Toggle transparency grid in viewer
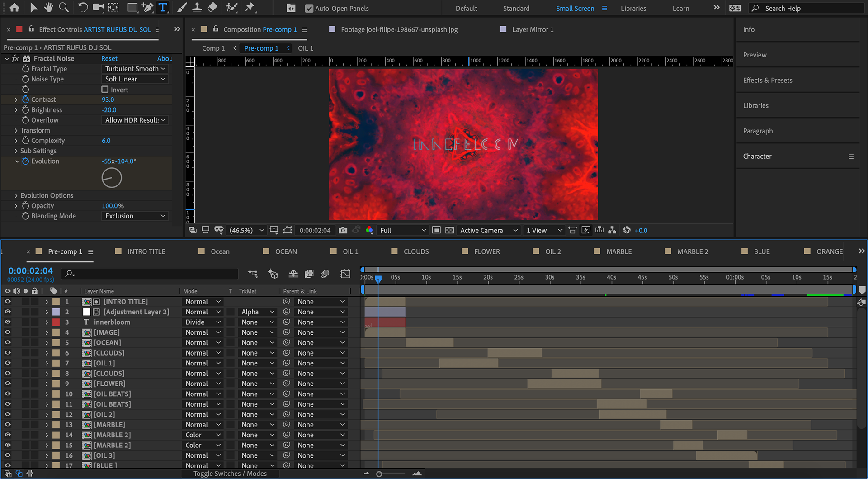The image size is (868, 479). 449,230
